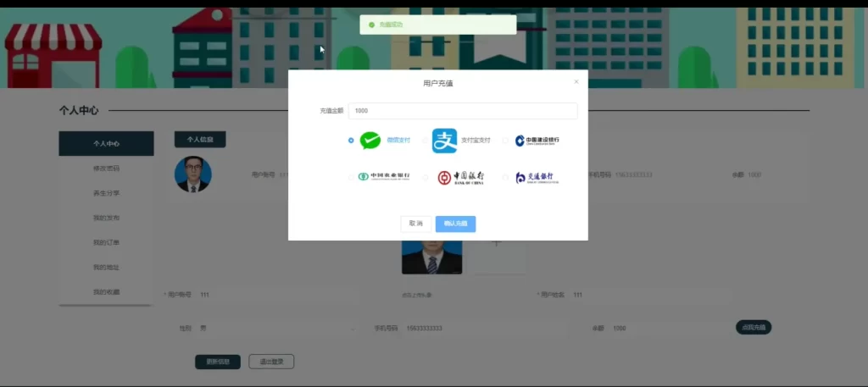The image size is (868, 387).
Task: Open the 性别 gender dropdown
Action: 277,329
